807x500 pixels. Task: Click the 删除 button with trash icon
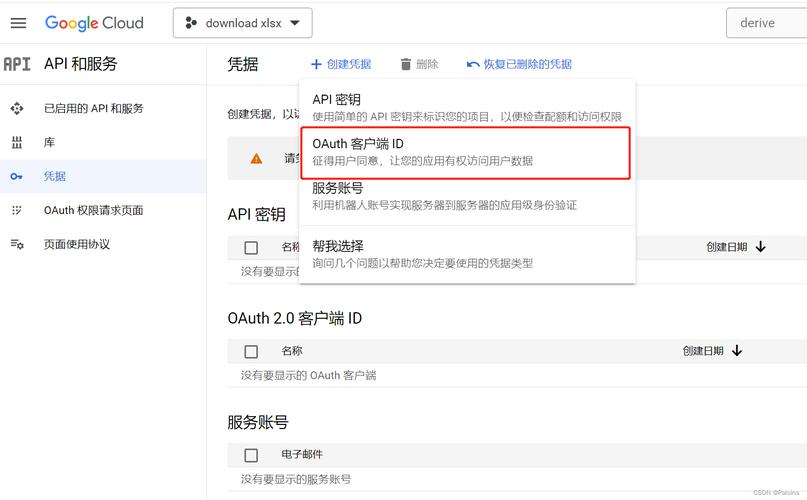(x=419, y=64)
